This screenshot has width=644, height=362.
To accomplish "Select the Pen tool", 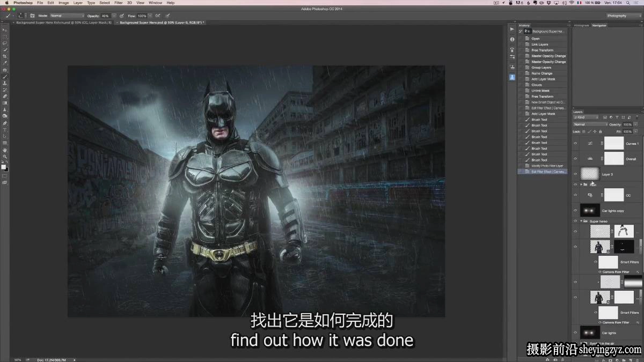I will click(5, 123).
